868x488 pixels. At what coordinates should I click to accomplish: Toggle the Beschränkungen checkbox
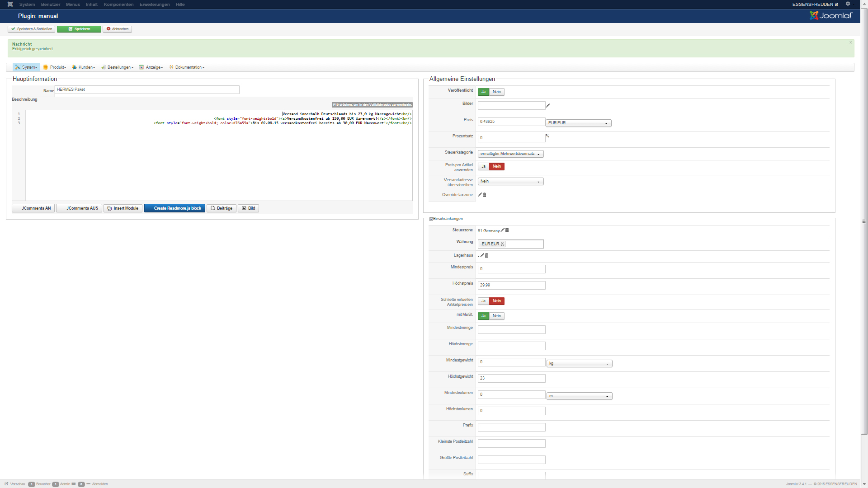click(x=431, y=219)
